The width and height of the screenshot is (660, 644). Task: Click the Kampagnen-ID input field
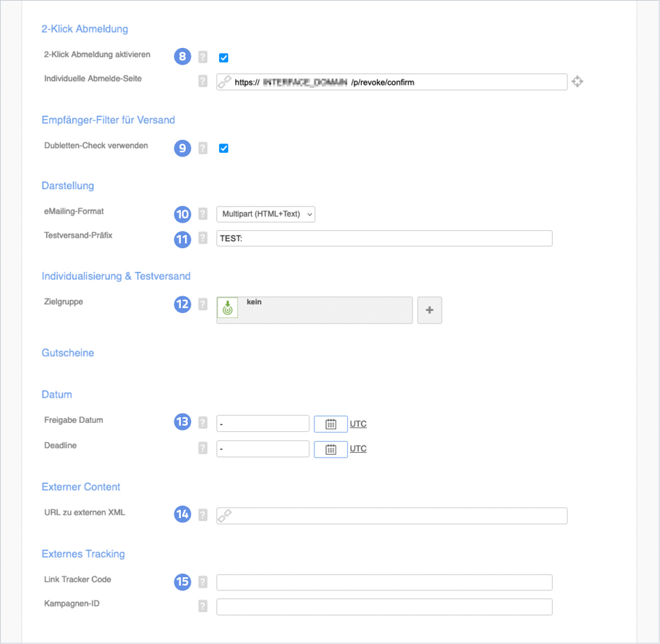coord(384,606)
